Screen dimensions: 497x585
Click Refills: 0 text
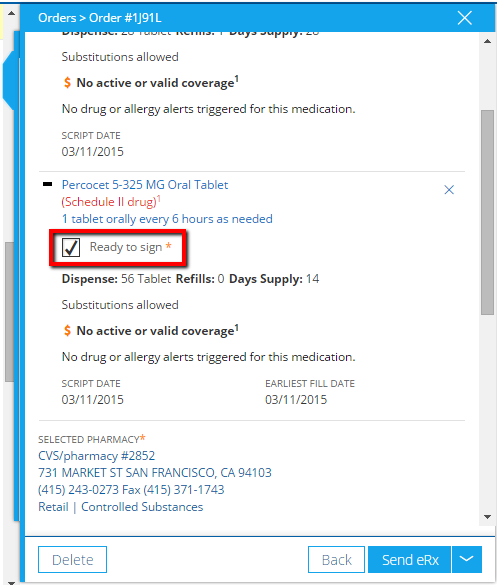200,279
